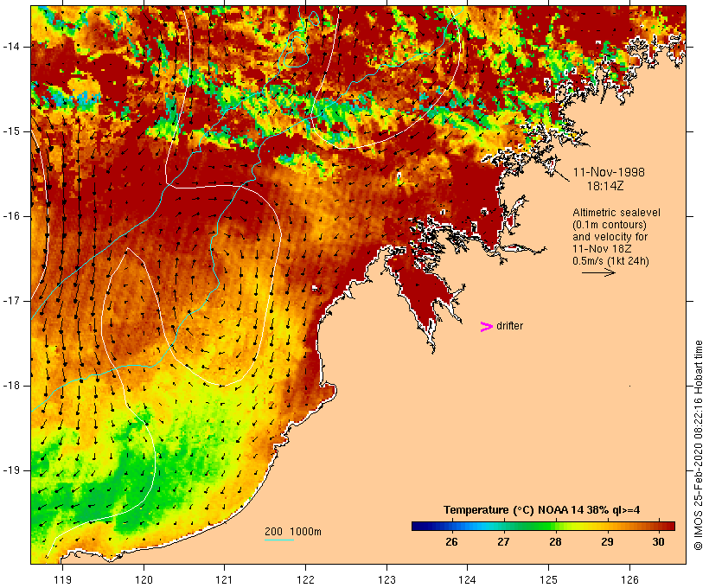Click the 18:14Z time label
The width and height of the screenshot is (709, 588).
(605, 186)
